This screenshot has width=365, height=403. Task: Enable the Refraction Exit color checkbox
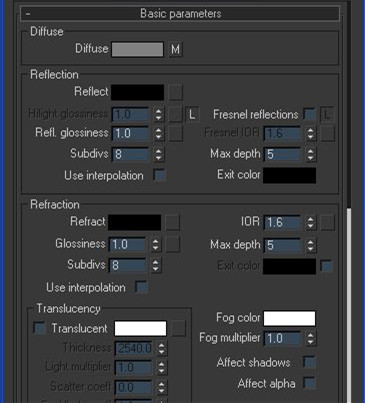coord(326,266)
